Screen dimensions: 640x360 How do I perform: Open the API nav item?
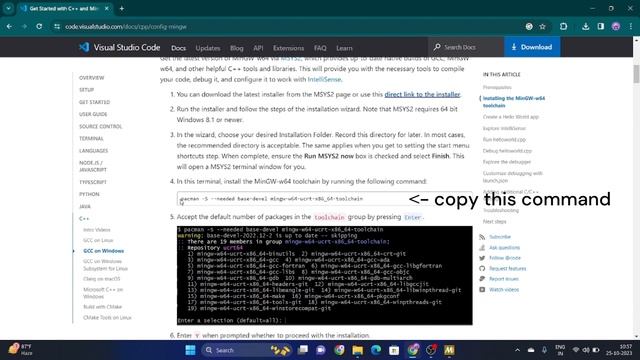(258, 48)
